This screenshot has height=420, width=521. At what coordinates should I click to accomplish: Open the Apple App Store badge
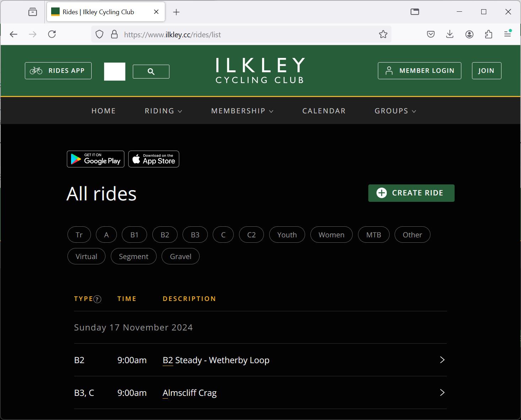click(x=154, y=159)
